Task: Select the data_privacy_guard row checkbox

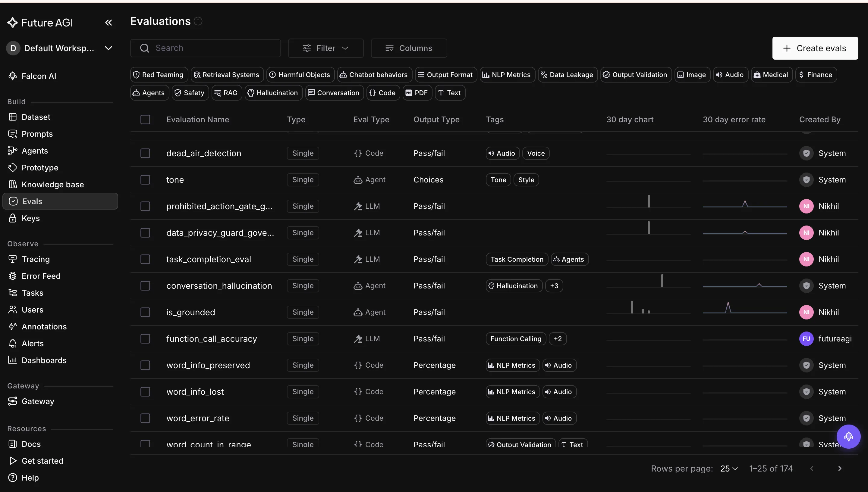Action: 145,233
